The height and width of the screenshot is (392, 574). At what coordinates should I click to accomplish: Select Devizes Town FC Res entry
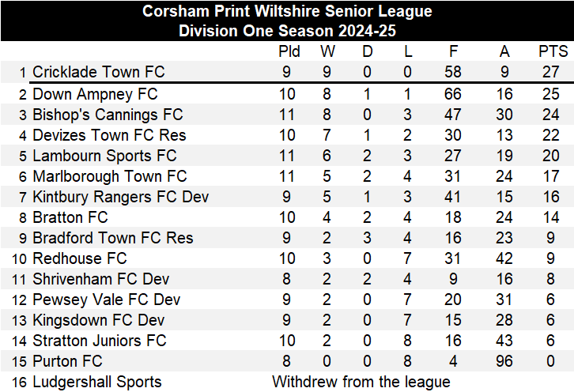(109, 135)
